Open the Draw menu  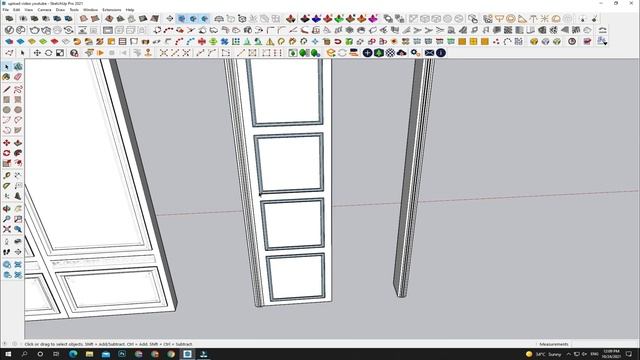point(60,10)
